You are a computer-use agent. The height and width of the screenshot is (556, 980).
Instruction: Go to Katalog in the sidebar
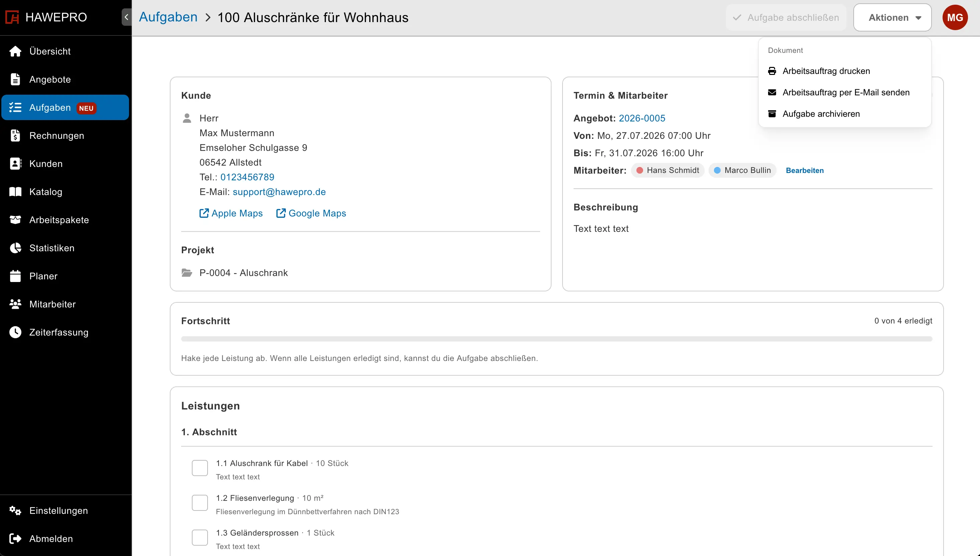65,192
